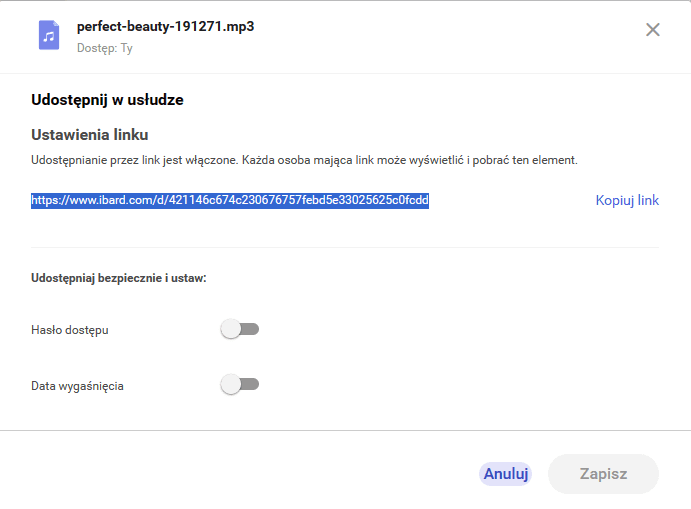Click the purple music file icon
The width and height of the screenshot is (691, 509).
(49, 35)
